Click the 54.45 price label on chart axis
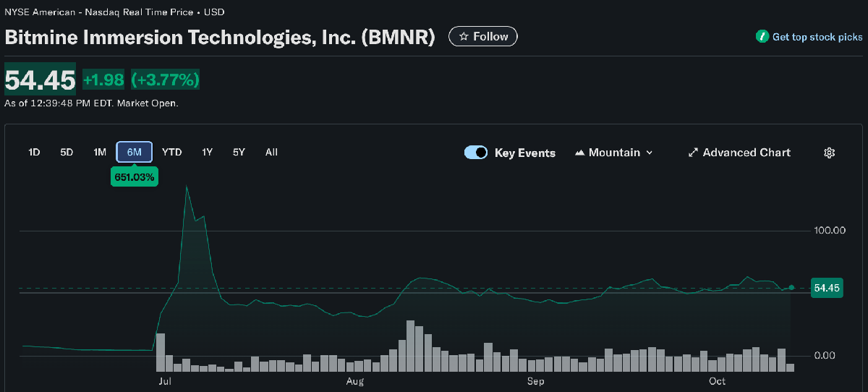This screenshot has height=392, width=868. coord(827,288)
